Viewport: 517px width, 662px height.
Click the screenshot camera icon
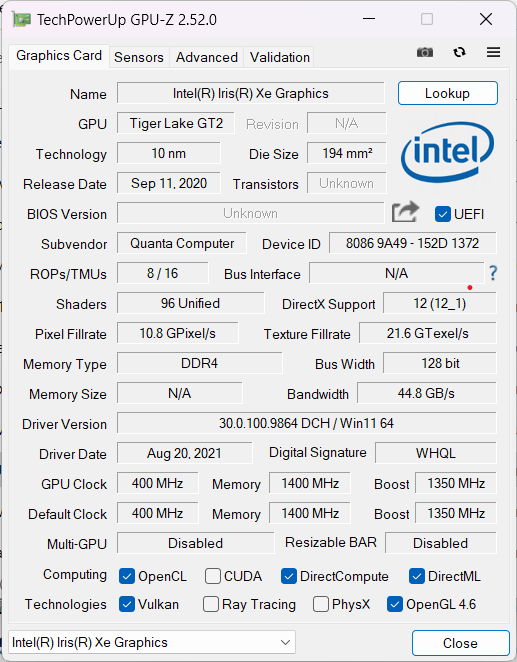tap(425, 52)
